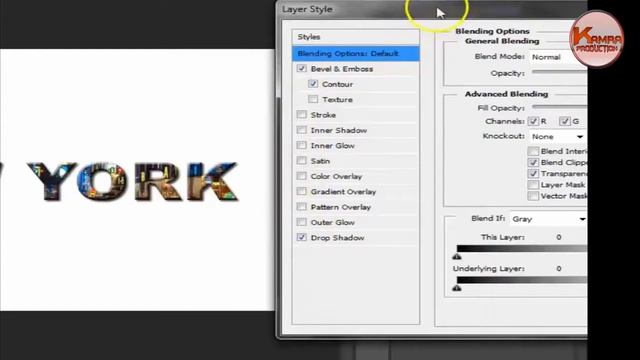Open the Drop Shadow settings label

coord(337,238)
